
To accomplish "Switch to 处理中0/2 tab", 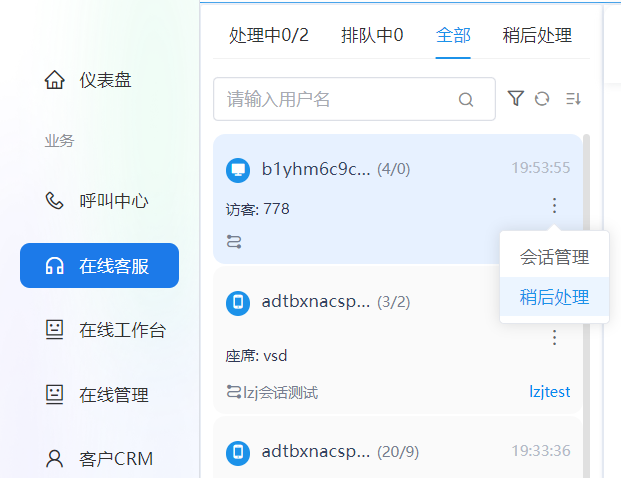I will coord(269,35).
